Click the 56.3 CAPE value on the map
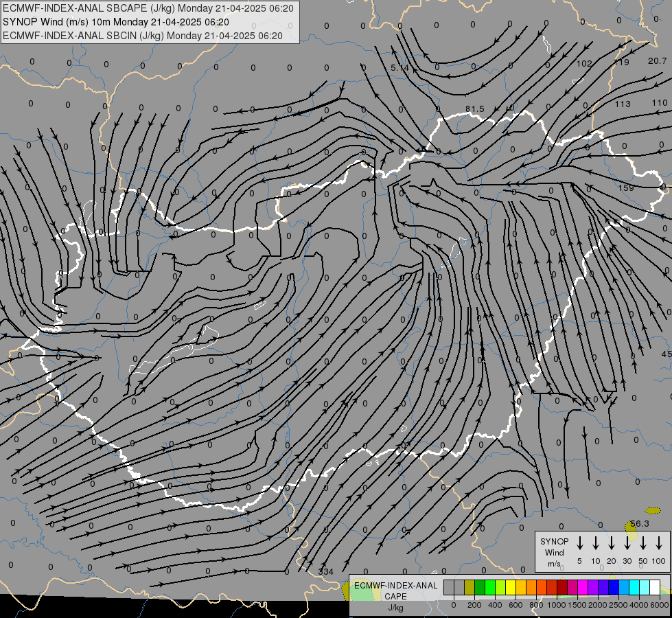This screenshot has width=672, height=618. [x=640, y=524]
